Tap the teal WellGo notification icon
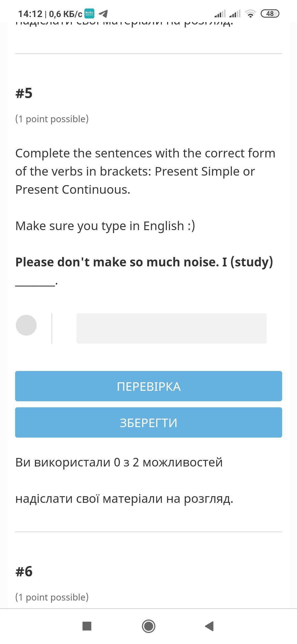The height and width of the screenshot is (644, 297). point(89,13)
